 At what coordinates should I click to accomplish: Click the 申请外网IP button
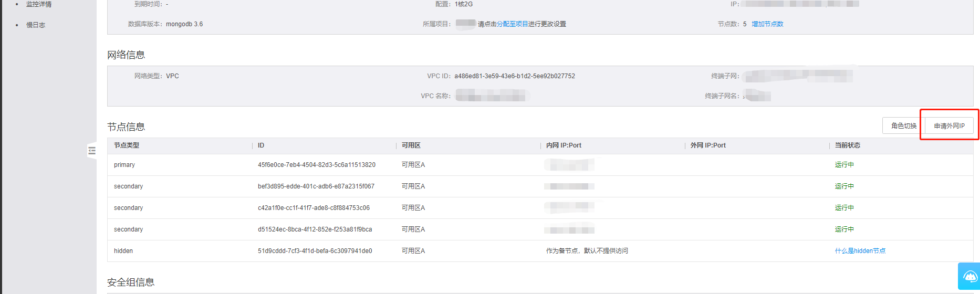tap(949, 126)
